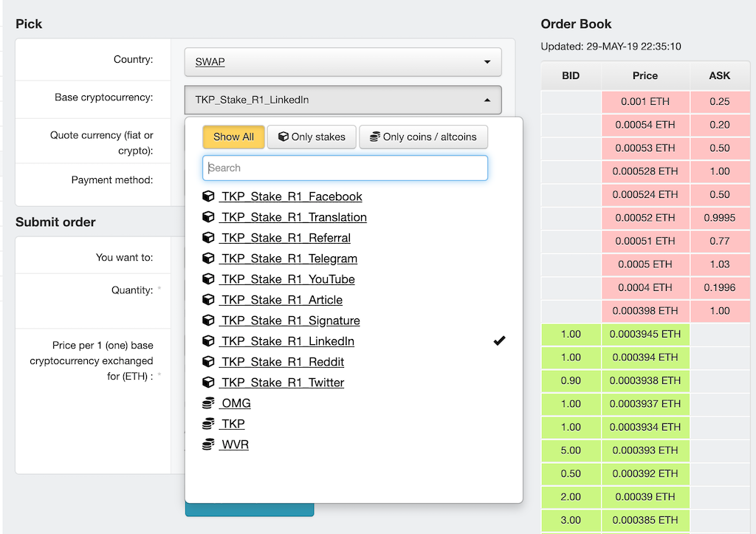Click the 0.000392 ETH bid price
Screen dimensions: 756x534
pos(645,473)
